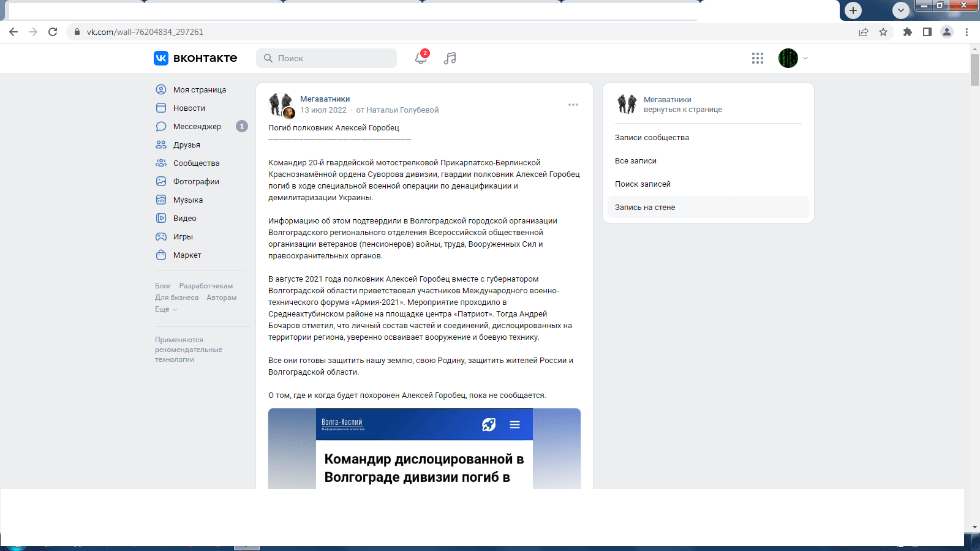Click the scrollbar down arrow
980x551 pixels.
pyautogui.click(x=974, y=527)
